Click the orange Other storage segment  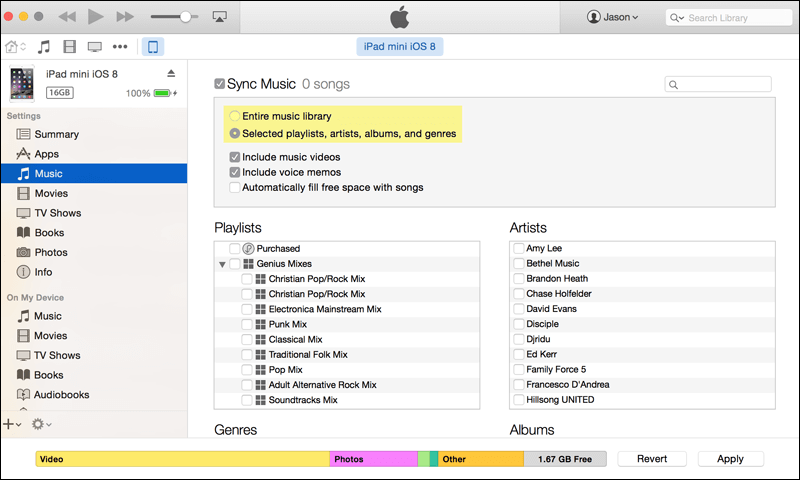point(481,459)
